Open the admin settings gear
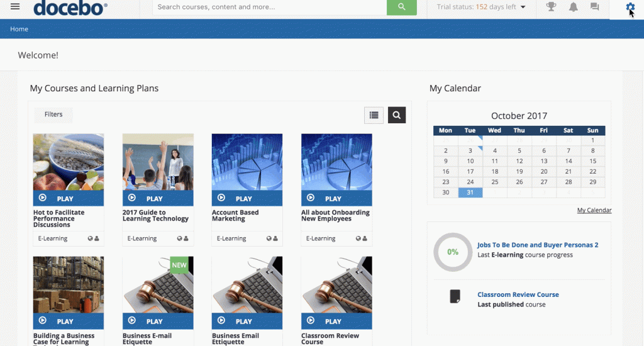Viewport: 644px width, 346px height. pyautogui.click(x=630, y=7)
